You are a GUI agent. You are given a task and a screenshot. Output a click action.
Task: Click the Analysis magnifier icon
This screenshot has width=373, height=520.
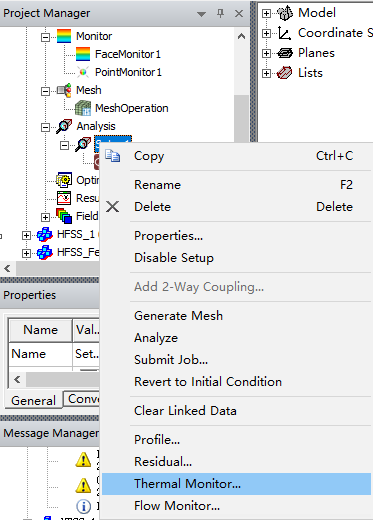[64, 126]
